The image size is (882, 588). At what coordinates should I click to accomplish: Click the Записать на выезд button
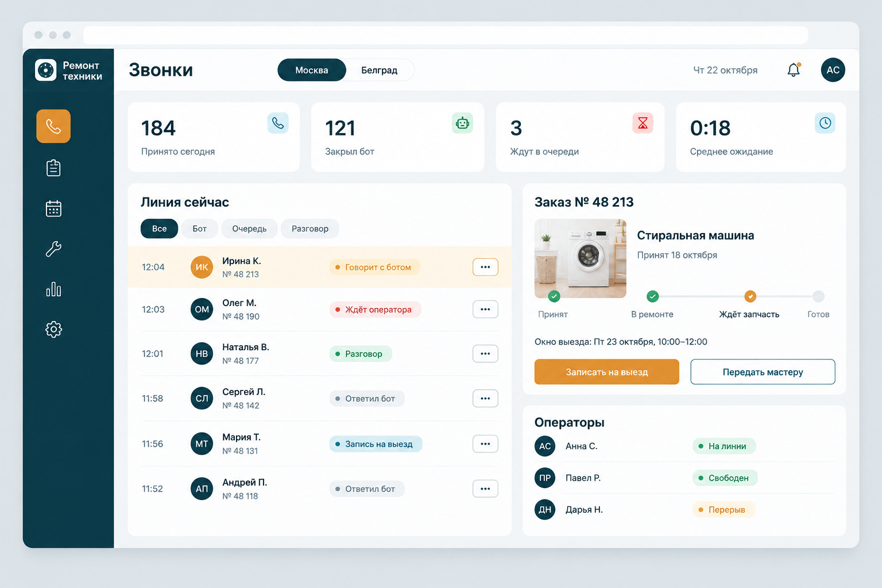607,372
